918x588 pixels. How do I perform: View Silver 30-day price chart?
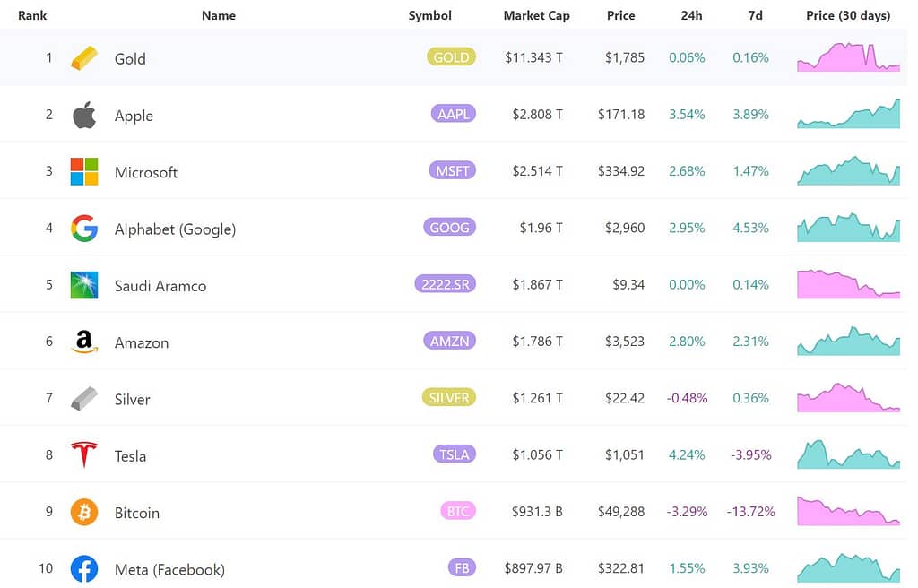pos(848,398)
